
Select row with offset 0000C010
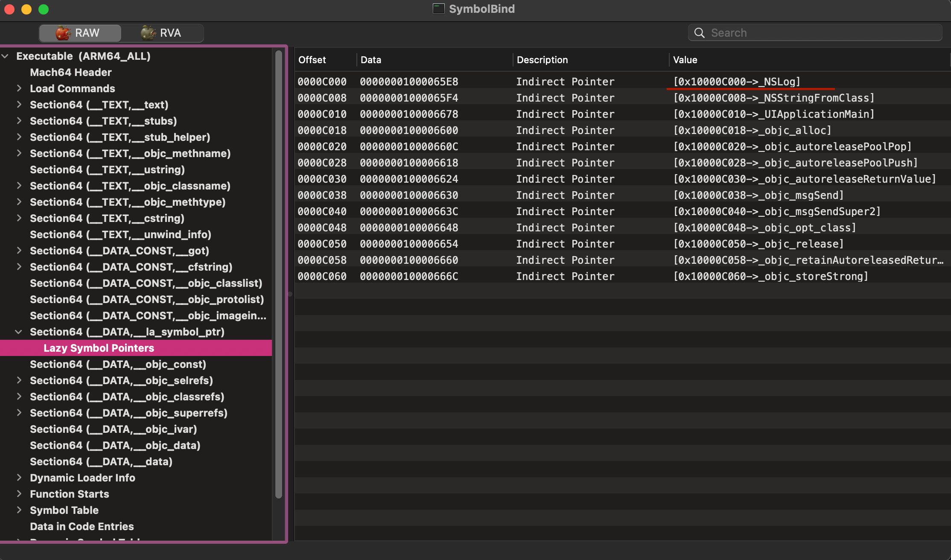[622, 114]
